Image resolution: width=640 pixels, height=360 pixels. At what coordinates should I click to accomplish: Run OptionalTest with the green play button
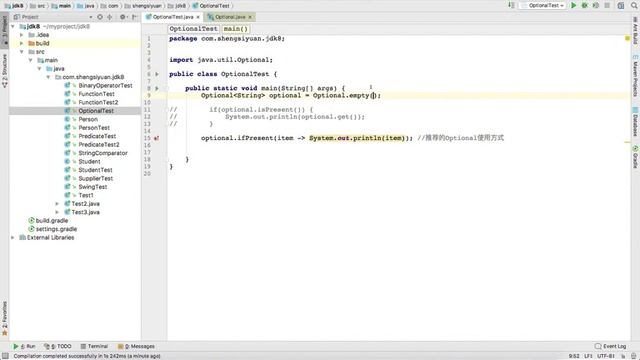point(573,5)
